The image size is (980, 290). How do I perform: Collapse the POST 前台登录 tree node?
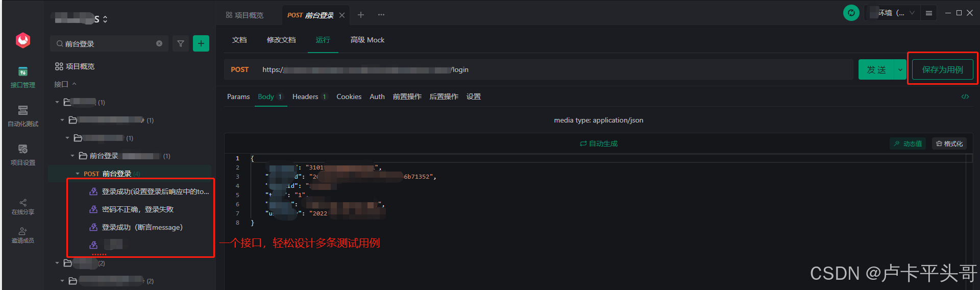78,174
